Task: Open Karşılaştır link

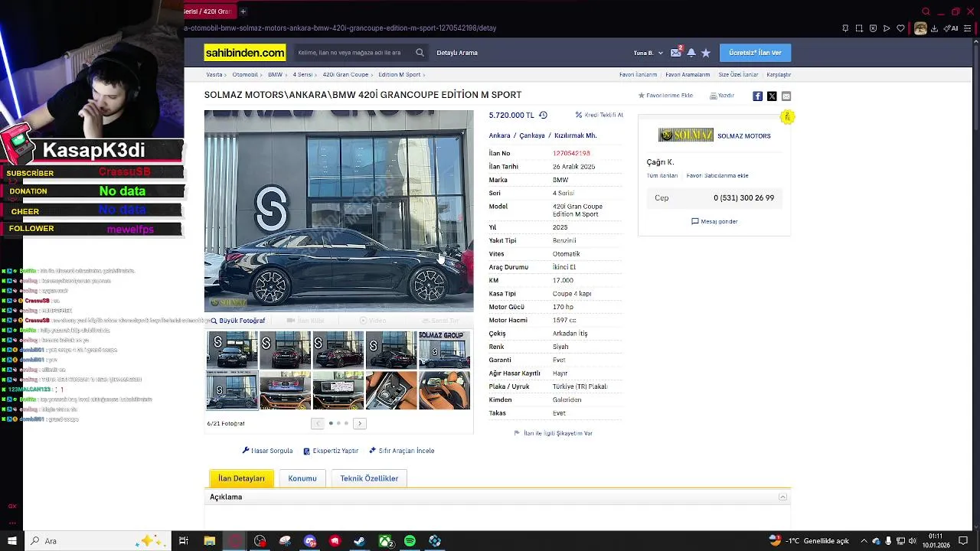Action: [x=779, y=75]
